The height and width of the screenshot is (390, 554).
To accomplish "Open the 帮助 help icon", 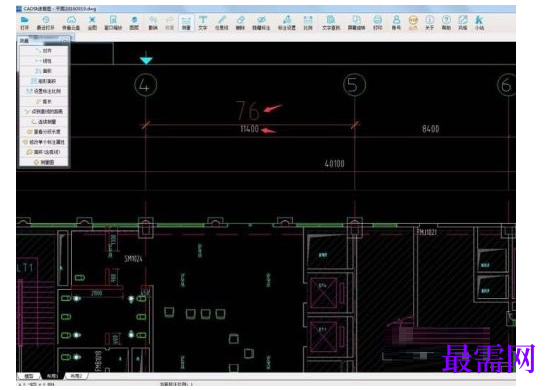I will click(446, 23).
